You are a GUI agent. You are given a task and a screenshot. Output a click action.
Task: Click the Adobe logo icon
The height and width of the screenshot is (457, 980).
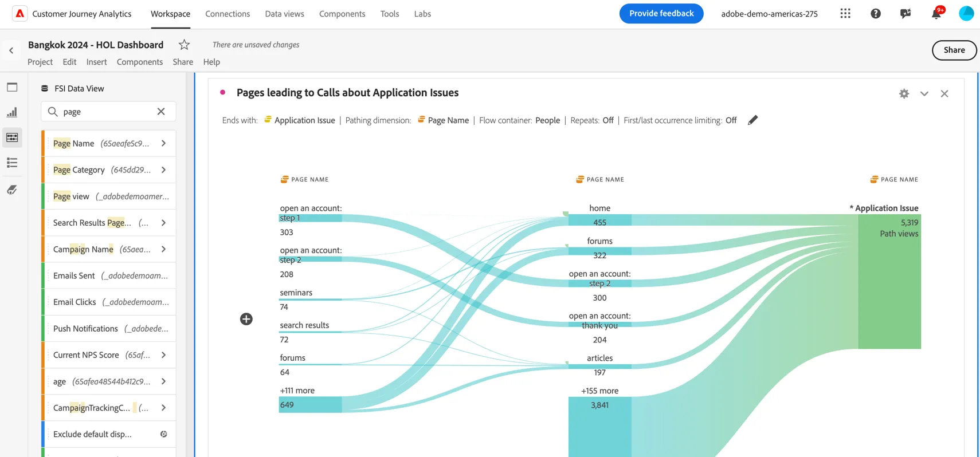click(x=20, y=14)
